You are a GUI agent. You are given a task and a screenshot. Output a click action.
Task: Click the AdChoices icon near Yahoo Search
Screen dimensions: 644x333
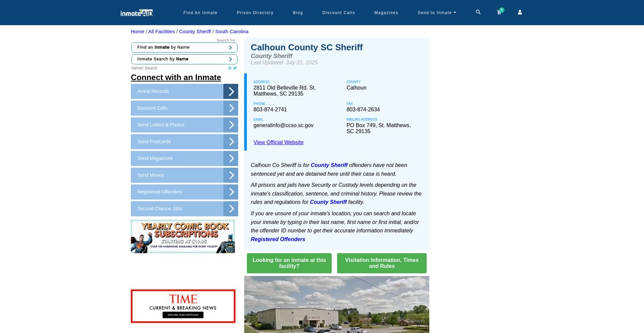click(x=232, y=68)
